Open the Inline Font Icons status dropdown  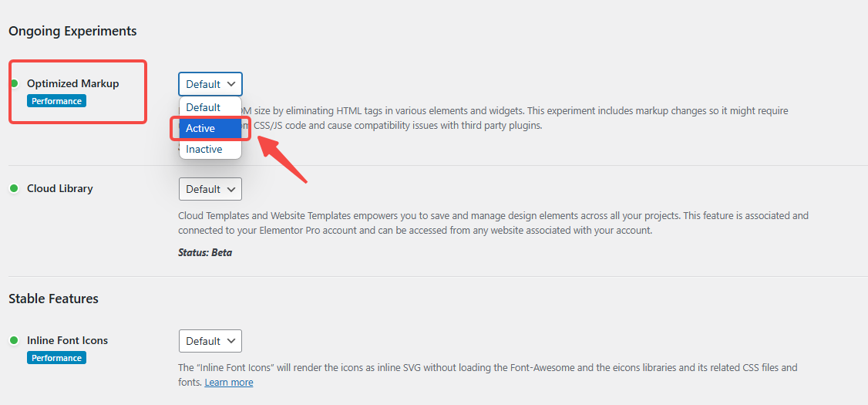click(210, 341)
